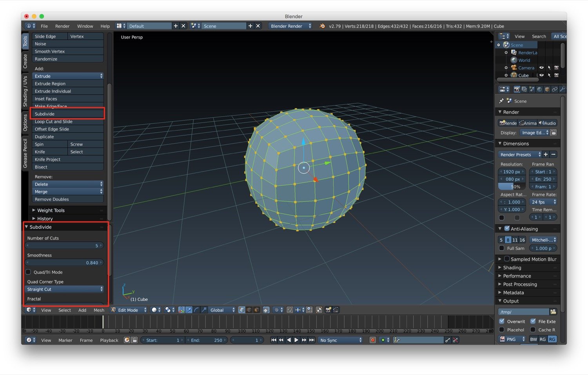
Task: Toggle the Anti-Aliasing checkbox
Action: point(507,228)
